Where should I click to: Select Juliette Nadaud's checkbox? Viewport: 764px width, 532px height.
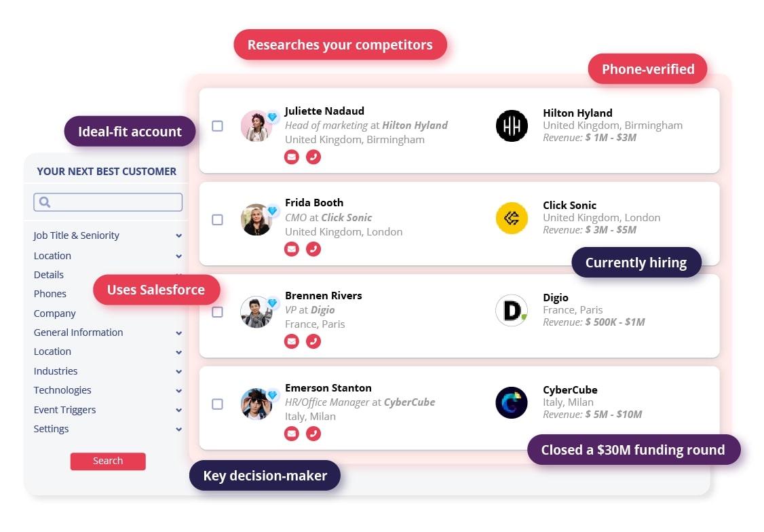217,126
